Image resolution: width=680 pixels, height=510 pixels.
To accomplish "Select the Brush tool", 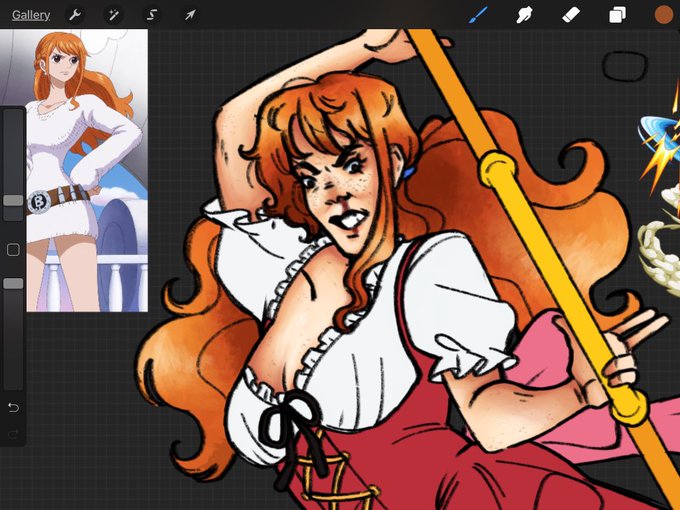I will coord(478,15).
